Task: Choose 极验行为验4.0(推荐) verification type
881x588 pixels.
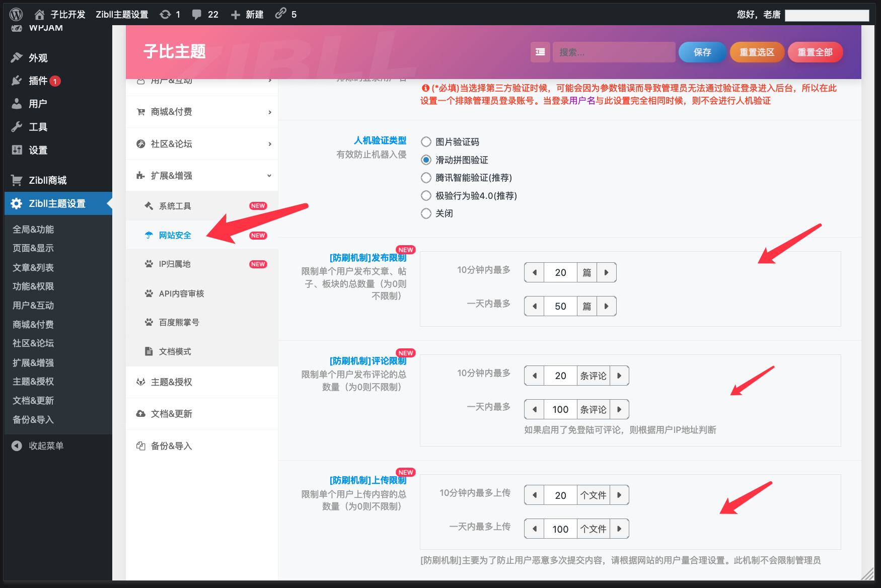Action: tap(426, 195)
